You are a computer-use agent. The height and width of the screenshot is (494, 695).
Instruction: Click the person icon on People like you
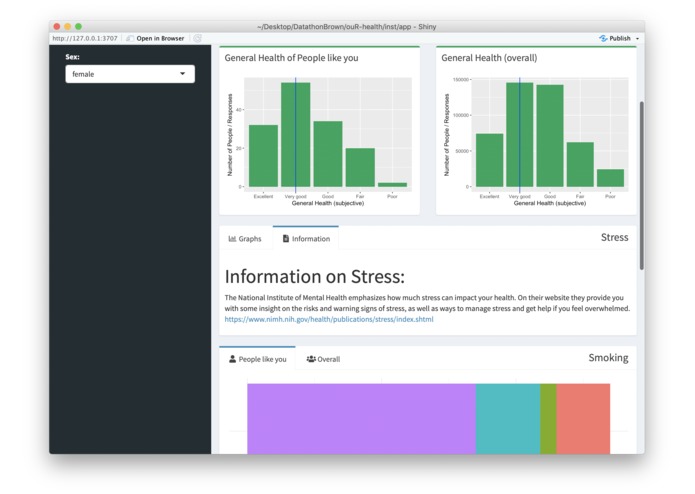[x=232, y=359]
